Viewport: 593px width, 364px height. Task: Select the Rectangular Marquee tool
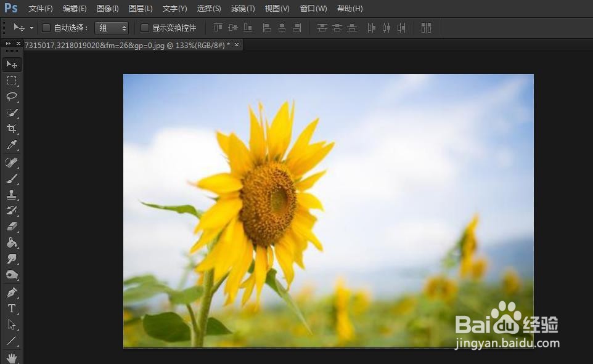click(12, 81)
